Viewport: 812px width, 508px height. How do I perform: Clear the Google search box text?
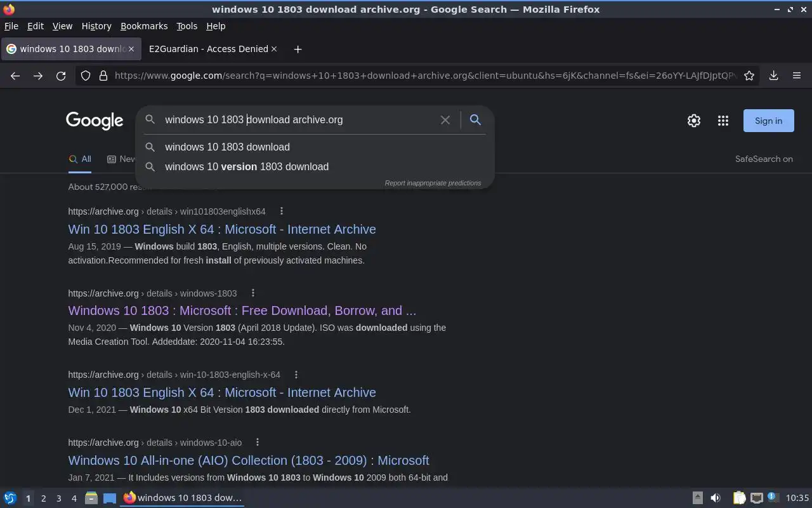[x=445, y=119]
